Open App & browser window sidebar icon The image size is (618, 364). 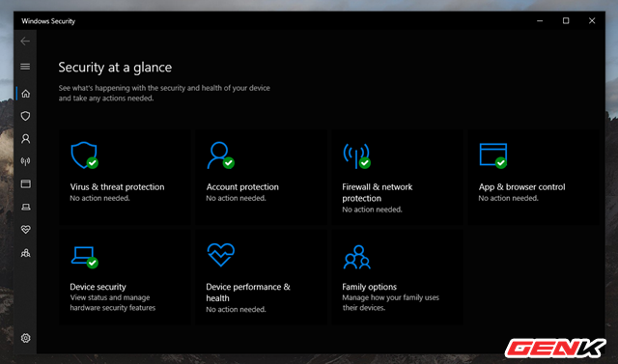[x=26, y=184]
